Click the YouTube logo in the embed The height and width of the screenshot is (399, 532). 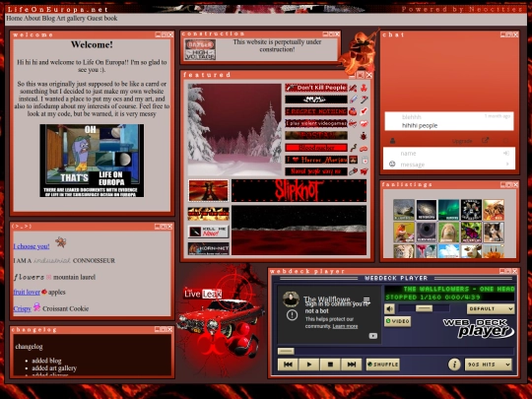point(372,336)
